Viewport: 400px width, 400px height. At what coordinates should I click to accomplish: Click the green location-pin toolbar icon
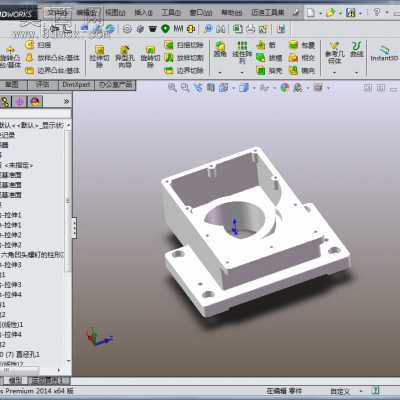(x=165, y=29)
